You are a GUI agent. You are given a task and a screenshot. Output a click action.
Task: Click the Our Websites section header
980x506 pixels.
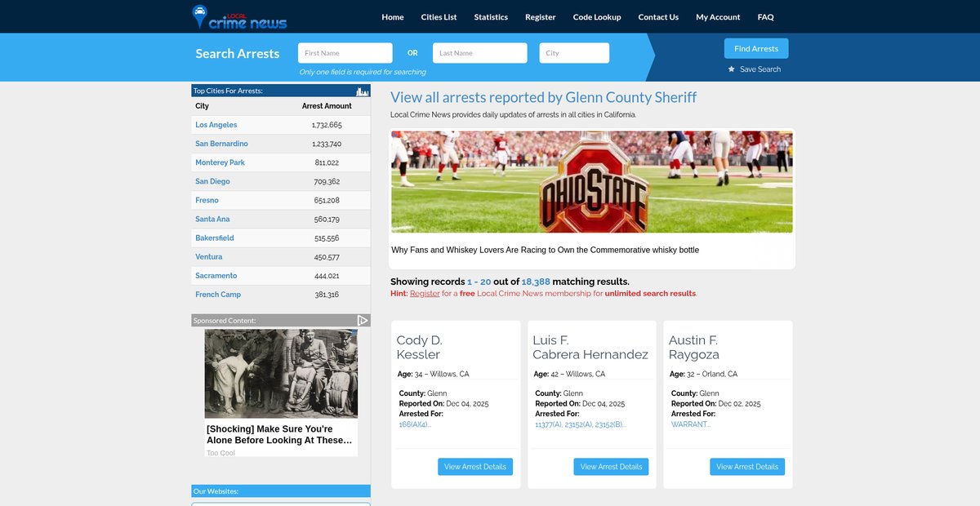[x=281, y=491]
